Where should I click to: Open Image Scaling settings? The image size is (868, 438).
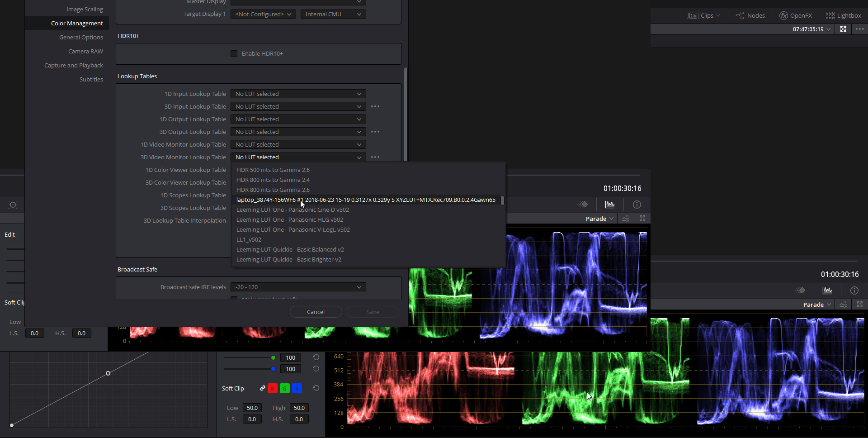(85, 9)
